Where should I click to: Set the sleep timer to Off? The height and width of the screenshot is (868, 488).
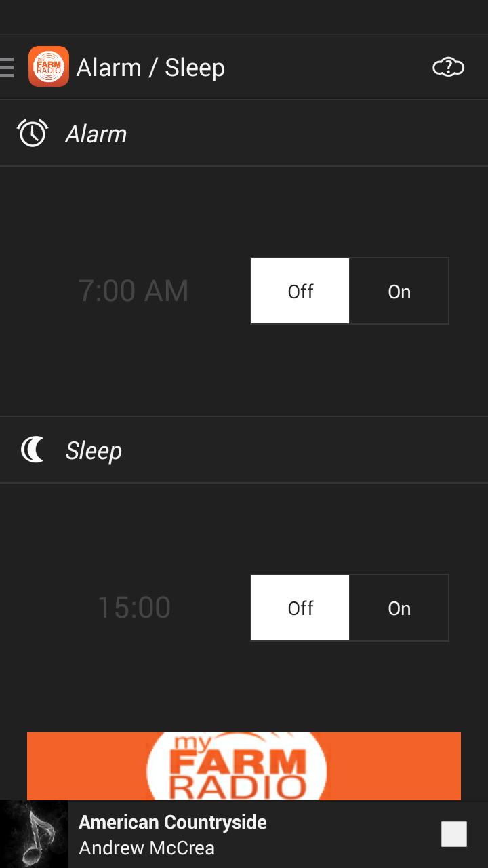[x=300, y=608]
